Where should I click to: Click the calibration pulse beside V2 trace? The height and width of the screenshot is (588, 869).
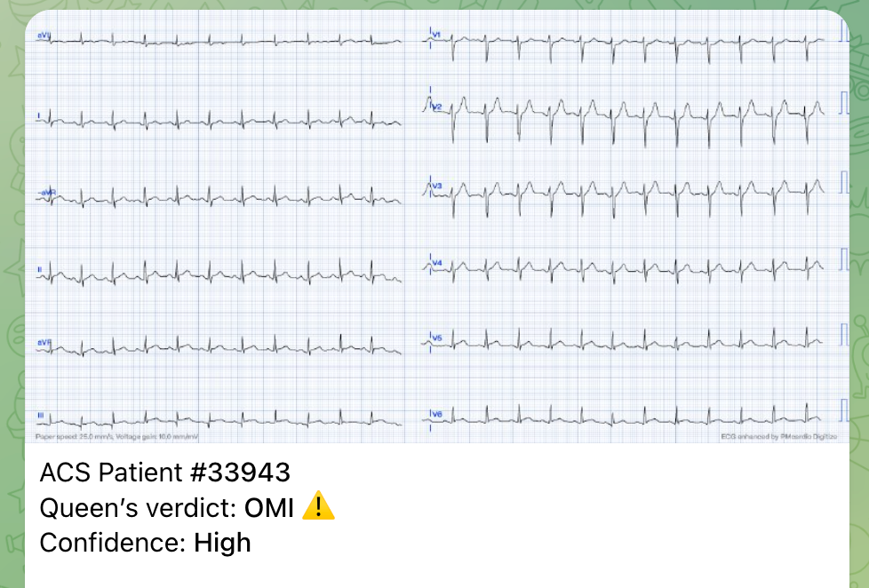point(843,102)
